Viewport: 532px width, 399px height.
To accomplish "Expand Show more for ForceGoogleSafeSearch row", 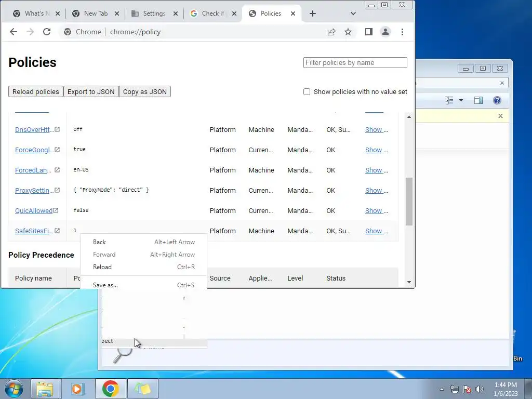I will 376,150.
